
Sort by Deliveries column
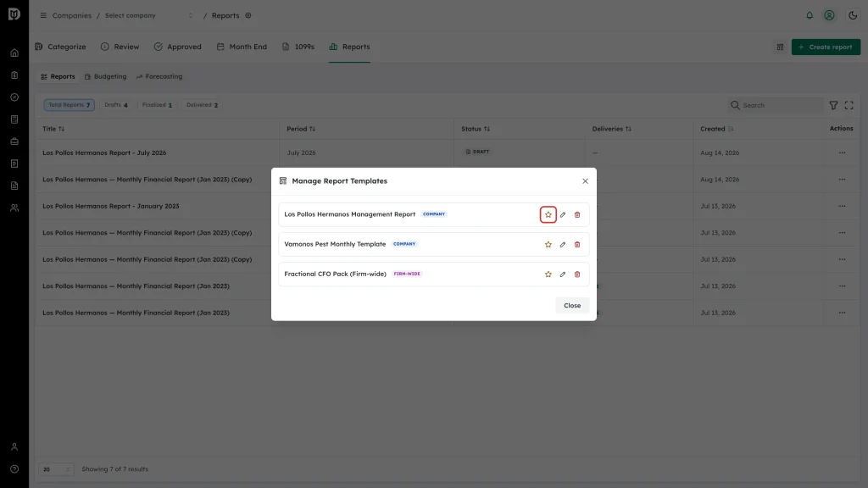coord(612,129)
